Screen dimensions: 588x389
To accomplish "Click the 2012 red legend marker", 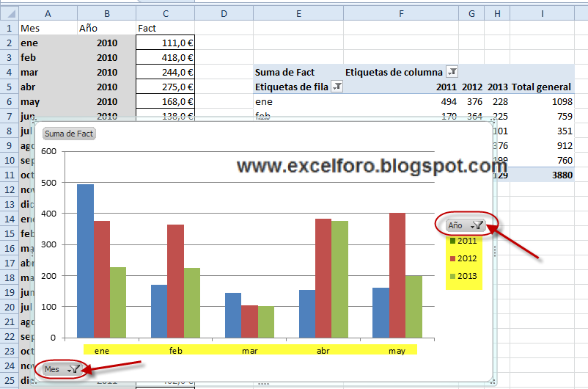I will 452,258.
